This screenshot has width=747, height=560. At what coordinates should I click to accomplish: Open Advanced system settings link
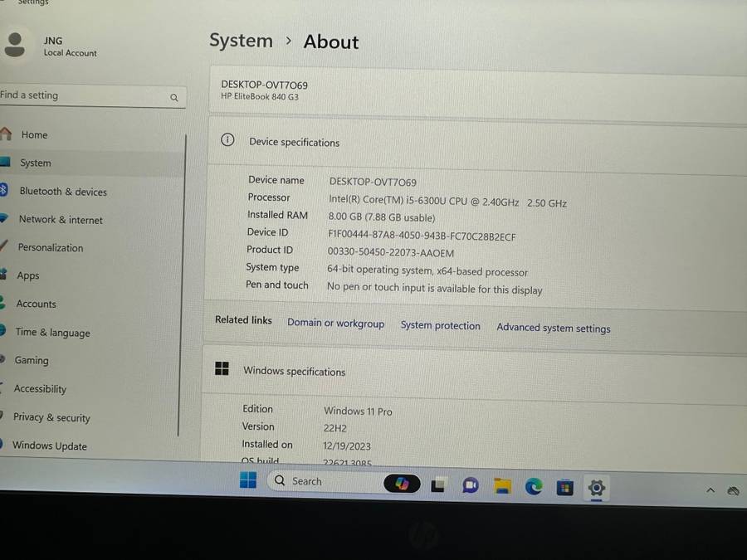click(553, 328)
